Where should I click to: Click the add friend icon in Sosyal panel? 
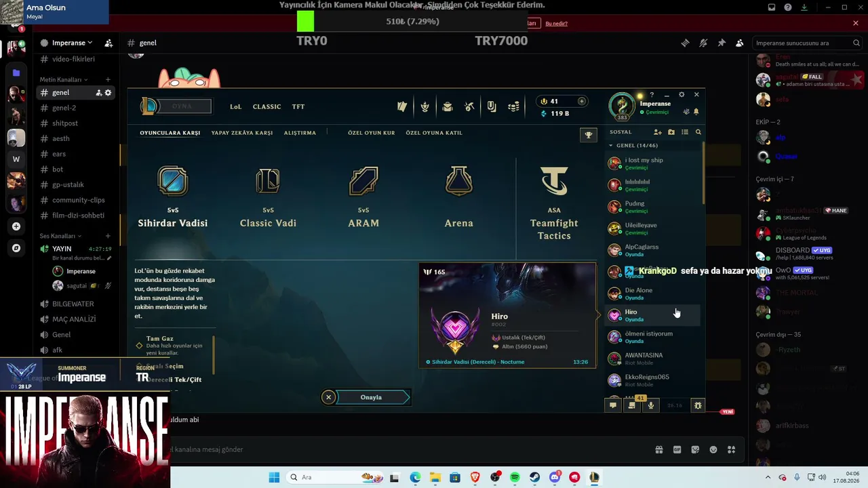click(657, 132)
